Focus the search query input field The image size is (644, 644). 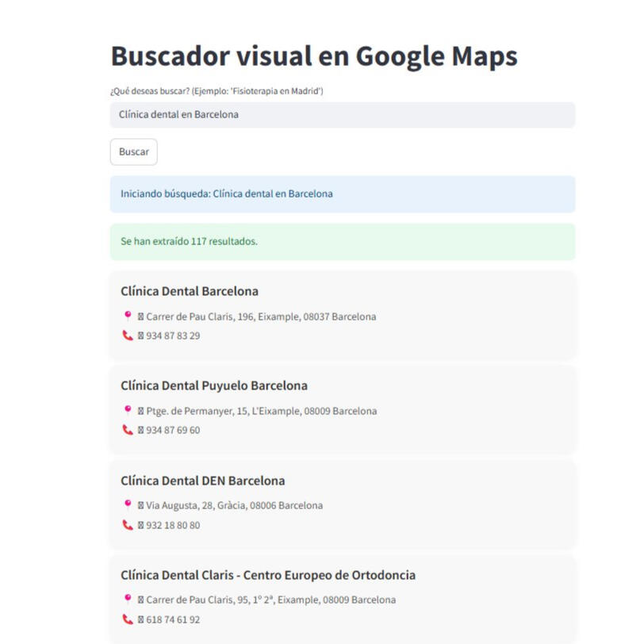pyautogui.click(x=342, y=114)
